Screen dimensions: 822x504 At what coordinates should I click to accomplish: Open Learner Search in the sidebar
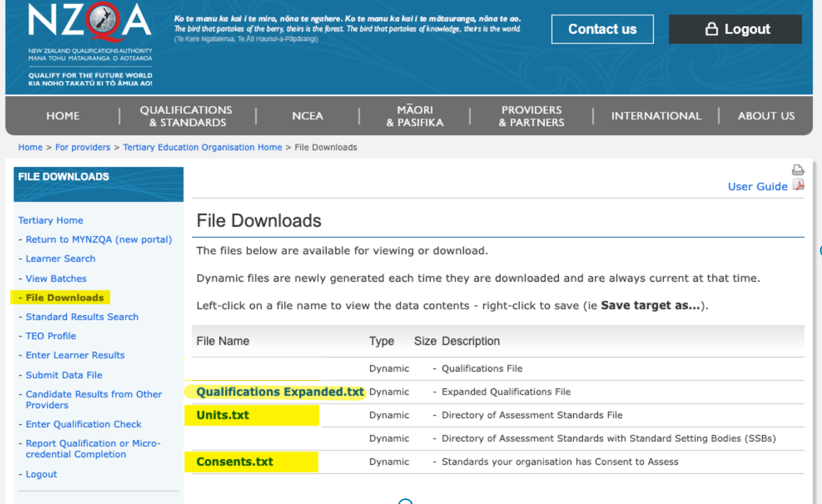[60, 259]
